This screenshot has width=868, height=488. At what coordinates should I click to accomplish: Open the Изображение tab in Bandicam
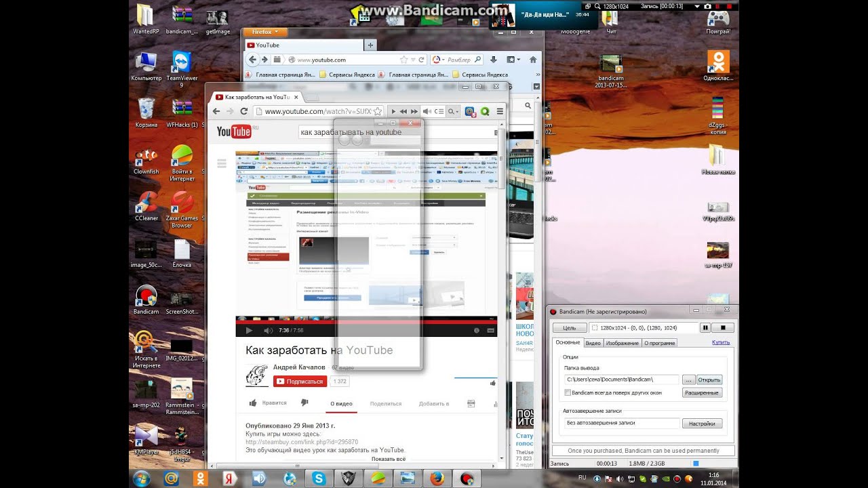[x=622, y=343]
